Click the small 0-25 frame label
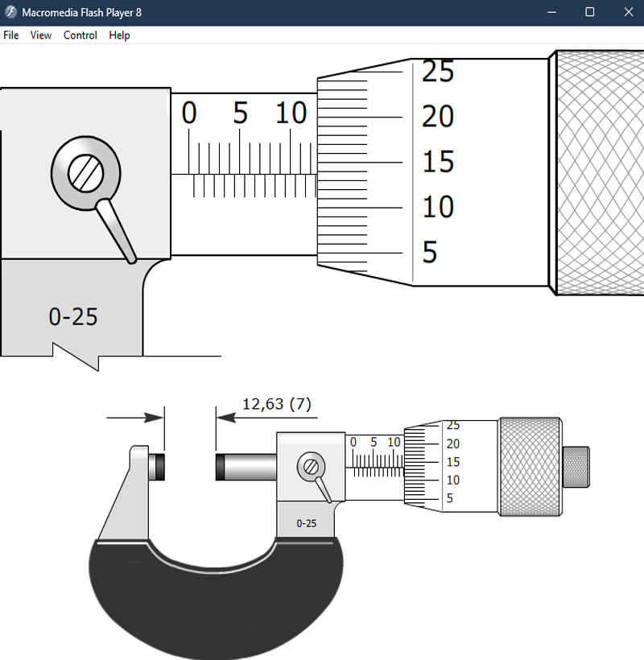 coord(306,523)
